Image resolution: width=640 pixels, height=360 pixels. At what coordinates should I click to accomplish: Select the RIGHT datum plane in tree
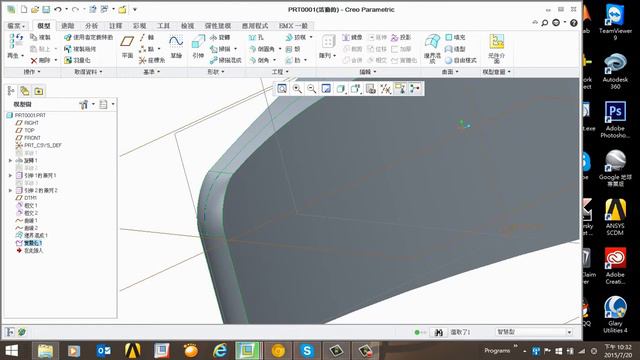(x=27, y=123)
